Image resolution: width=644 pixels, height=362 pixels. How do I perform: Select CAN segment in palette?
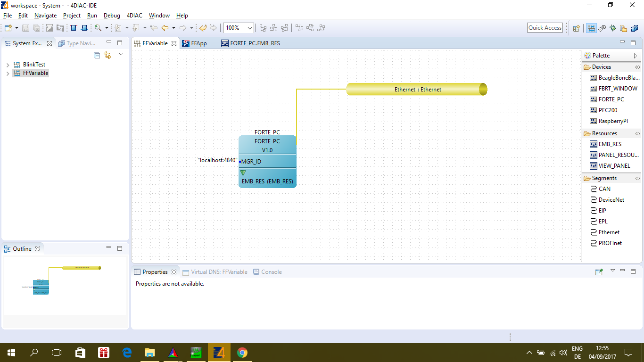coord(600,189)
